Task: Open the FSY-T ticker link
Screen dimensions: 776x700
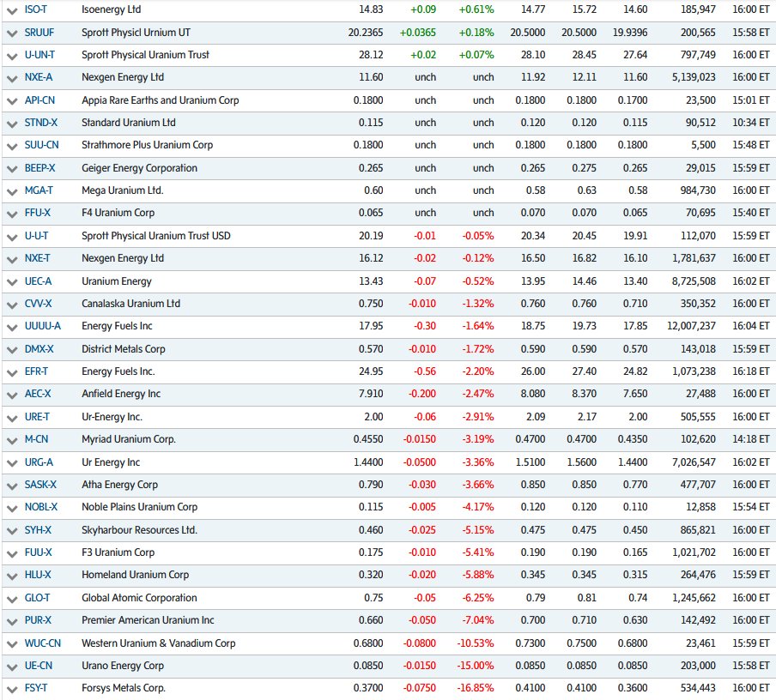Action: pyautogui.click(x=36, y=688)
